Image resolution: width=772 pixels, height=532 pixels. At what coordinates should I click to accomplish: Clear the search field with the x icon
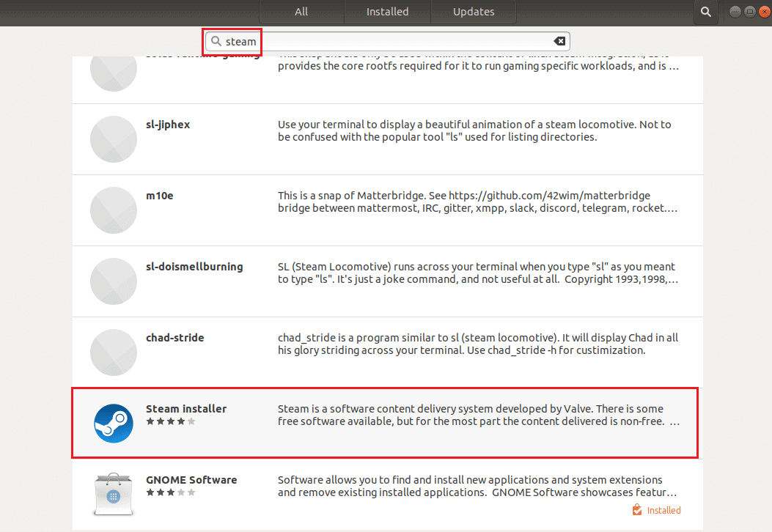(x=559, y=41)
